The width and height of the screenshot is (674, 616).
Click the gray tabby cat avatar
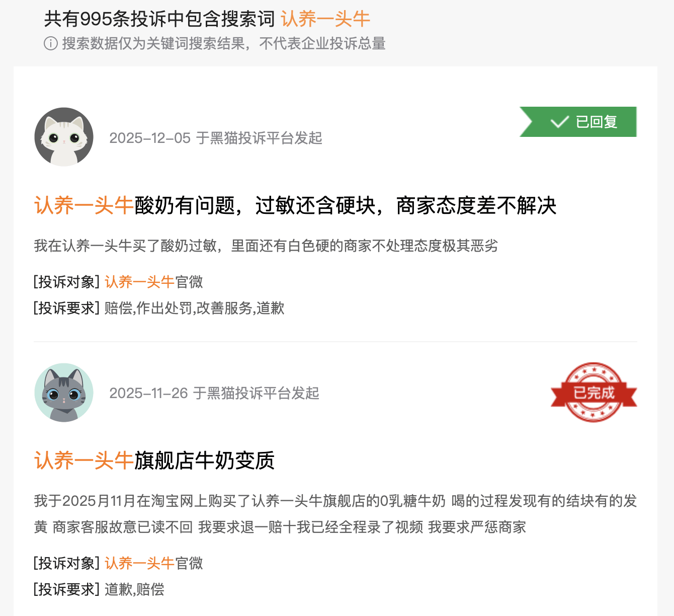pyautogui.click(x=64, y=393)
